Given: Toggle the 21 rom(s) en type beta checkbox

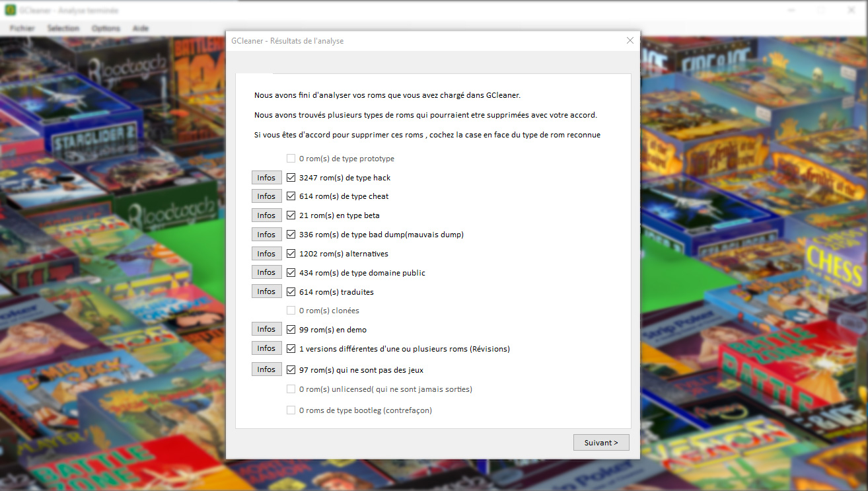Looking at the screenshot, I should tap(291, 215).
